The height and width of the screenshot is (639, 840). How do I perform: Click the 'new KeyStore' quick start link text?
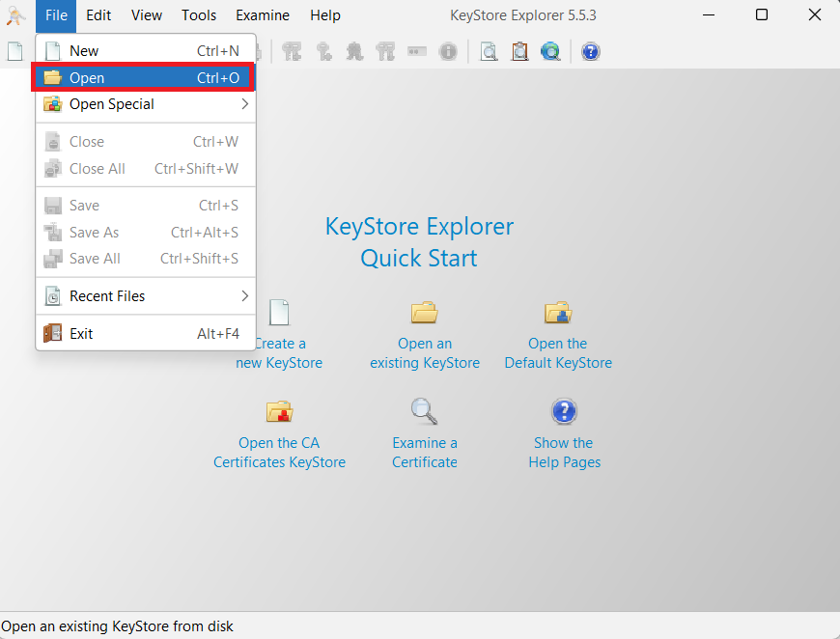pyautogui.click(x=279, y=363)
